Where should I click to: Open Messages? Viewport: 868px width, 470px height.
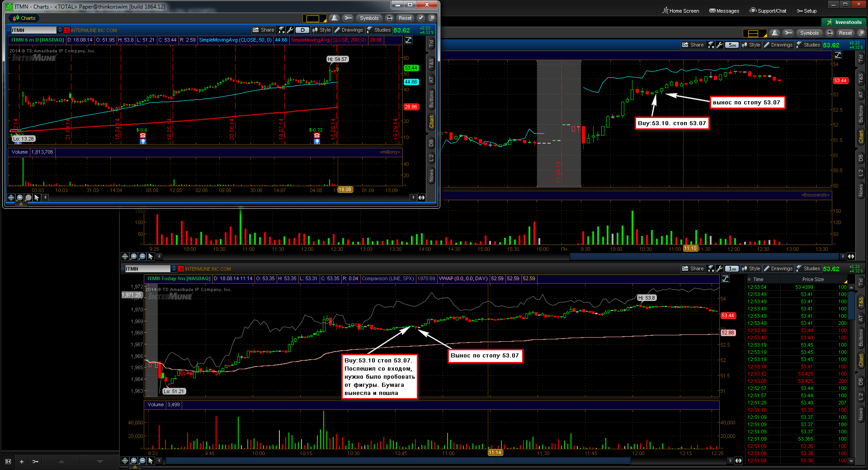(x=724, y=11)
